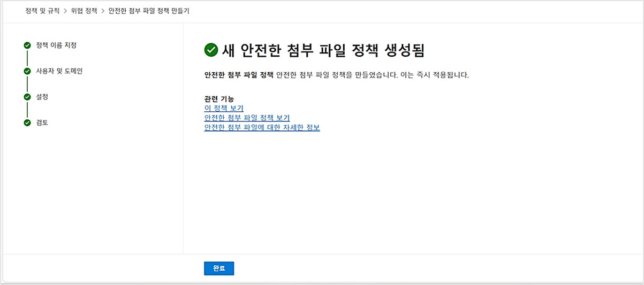This screenshot has width=644, height=285.
Task: Jump to the 검토 wizard step
Action: pyautogui.click(x=42, y=123)
